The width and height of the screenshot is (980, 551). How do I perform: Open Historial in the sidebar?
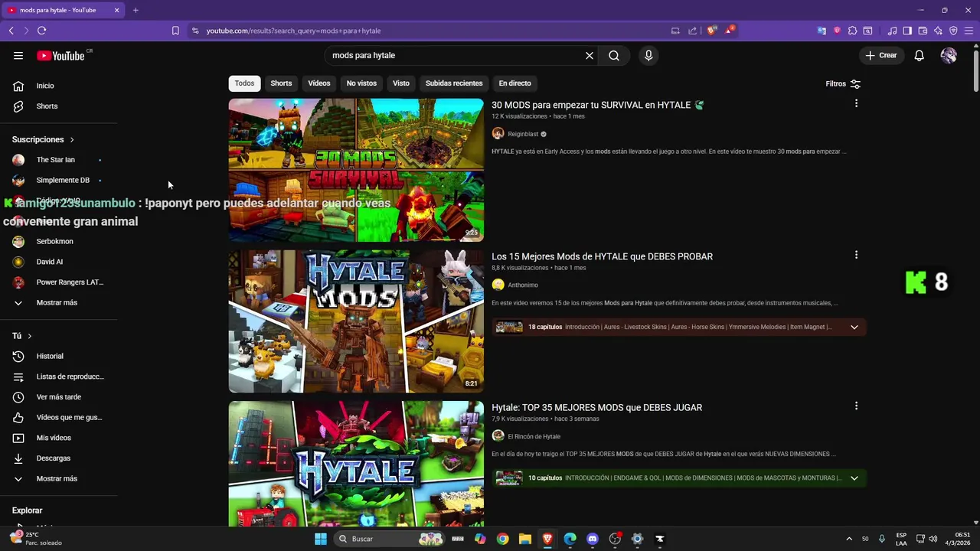point(59,356)
